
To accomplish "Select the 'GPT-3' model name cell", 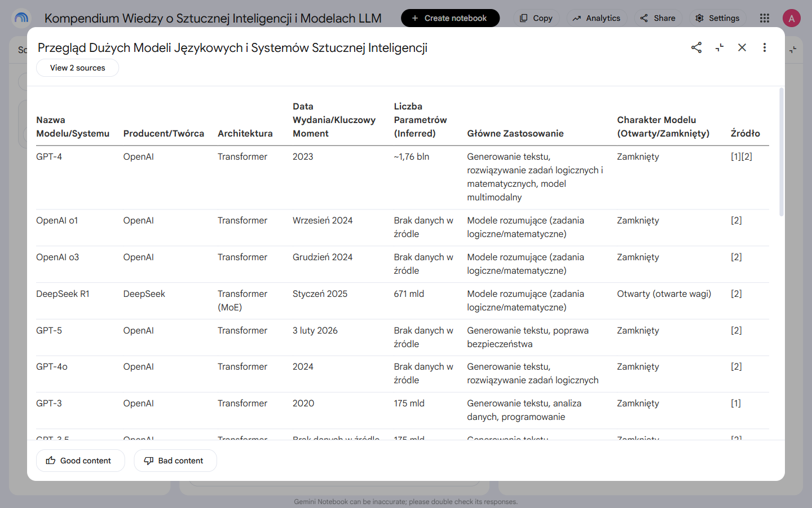I will (x=49, y=403).
